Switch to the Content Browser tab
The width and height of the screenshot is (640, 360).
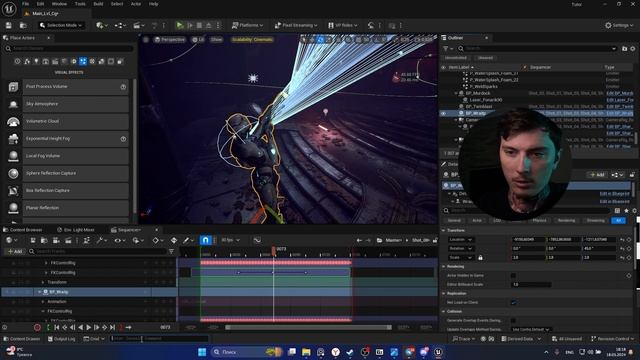(x=23, y=230)
